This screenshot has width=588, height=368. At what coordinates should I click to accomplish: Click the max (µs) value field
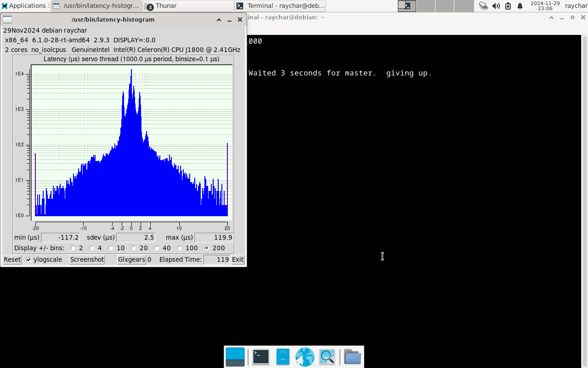click(214, 238)
